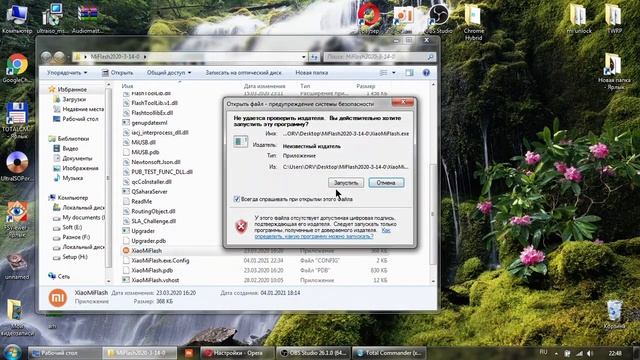
Task: Select Библиотеки in navigation pane
Action: pos(69,138)
